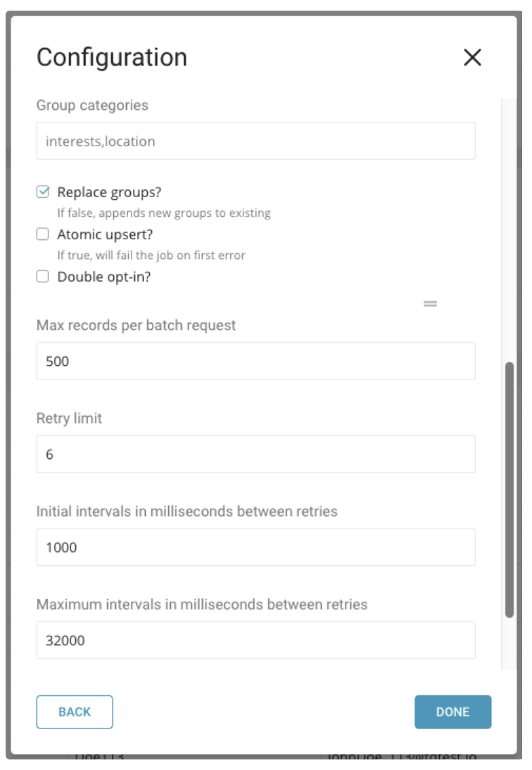Image resolution: width=532 pixels, height=770 pixels.
Task: Close the Configuration dialog with the X
Action: point(472,58)
